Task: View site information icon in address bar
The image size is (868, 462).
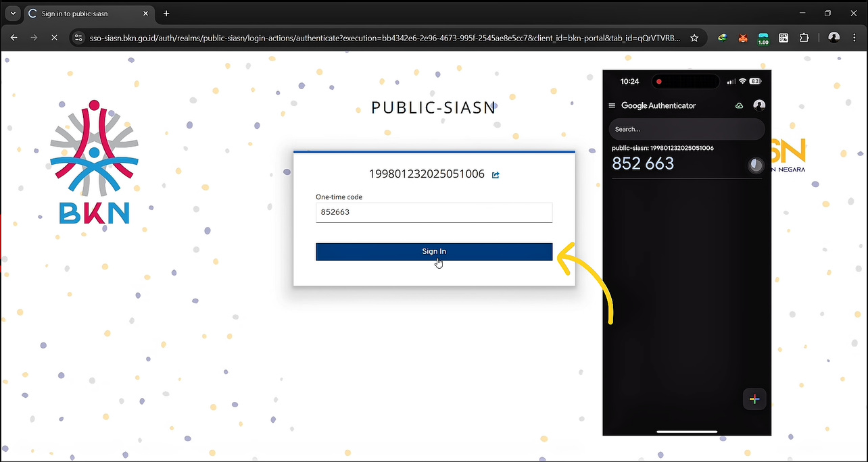Action: coord(78,38)
